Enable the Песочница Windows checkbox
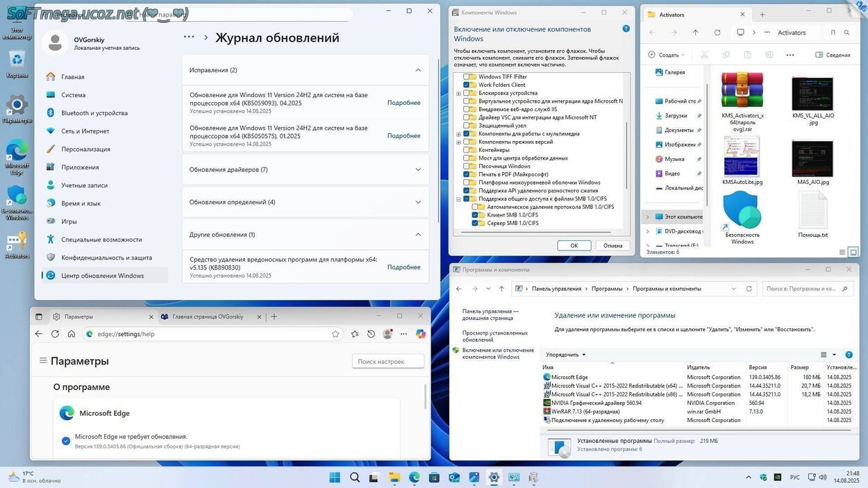 tap(467, 166)
